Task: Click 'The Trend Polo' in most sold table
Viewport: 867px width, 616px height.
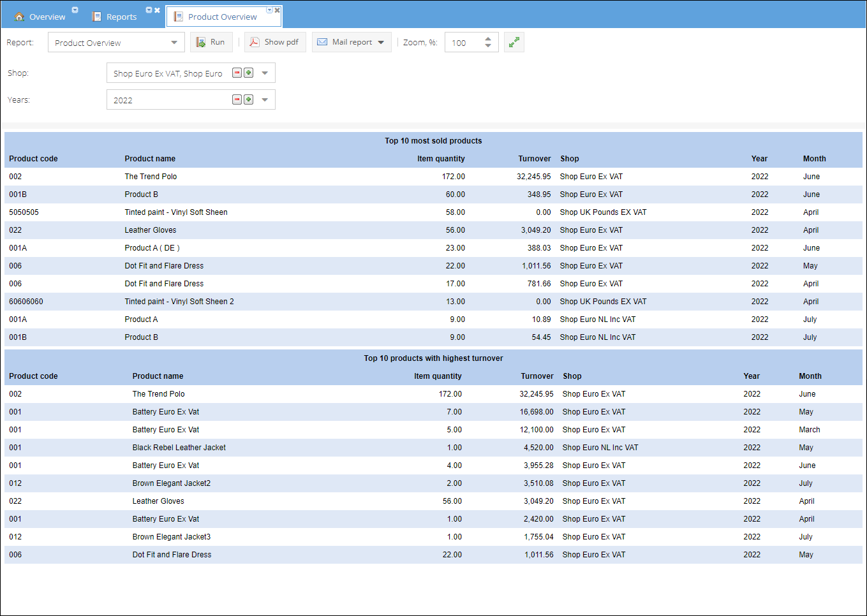Action: (x=151, y=177)
